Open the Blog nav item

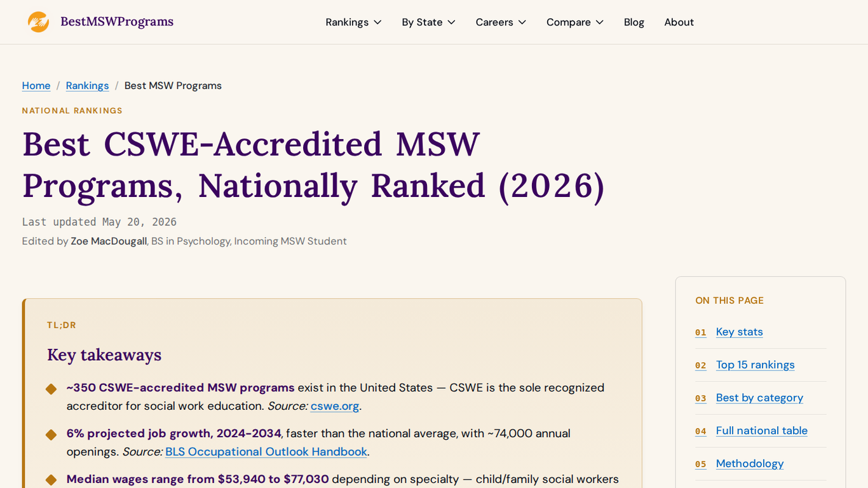(634, 22)
